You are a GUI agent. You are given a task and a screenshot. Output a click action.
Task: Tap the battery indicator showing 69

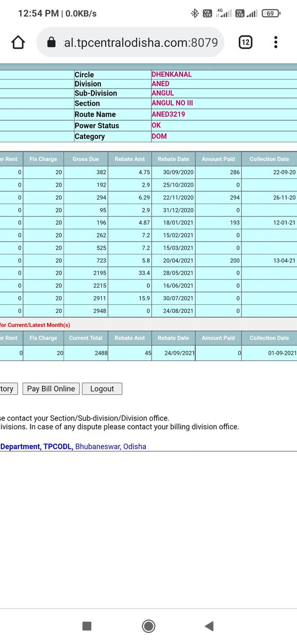(x=271, y=13)
